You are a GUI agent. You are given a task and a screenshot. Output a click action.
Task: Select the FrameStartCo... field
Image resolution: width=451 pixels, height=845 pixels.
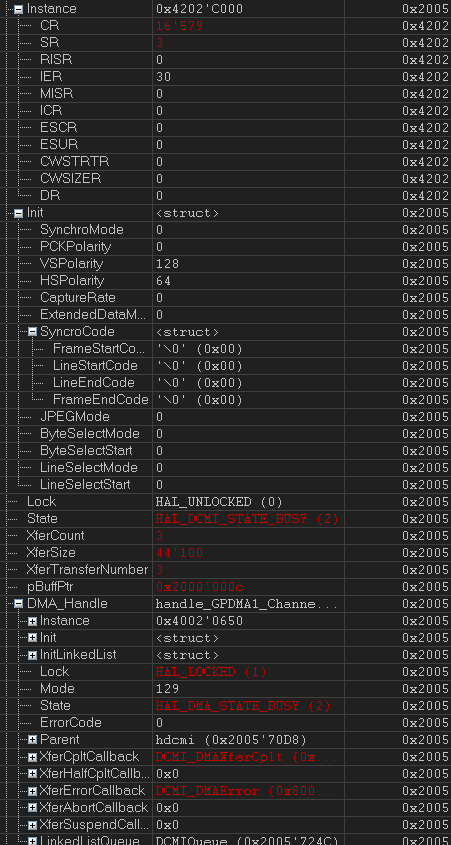pyautogui.click(x=225, y=349)
